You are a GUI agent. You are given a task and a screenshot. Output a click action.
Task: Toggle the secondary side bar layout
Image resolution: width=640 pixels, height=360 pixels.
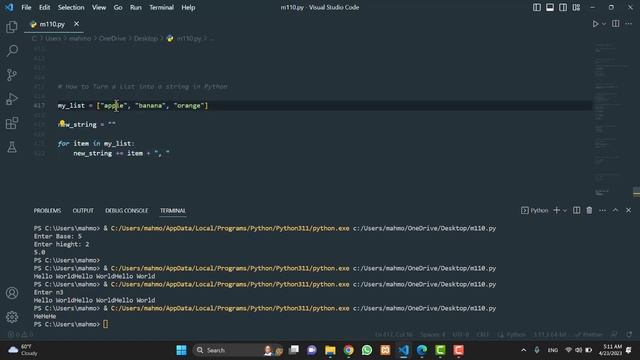click(x=563, y=7)
